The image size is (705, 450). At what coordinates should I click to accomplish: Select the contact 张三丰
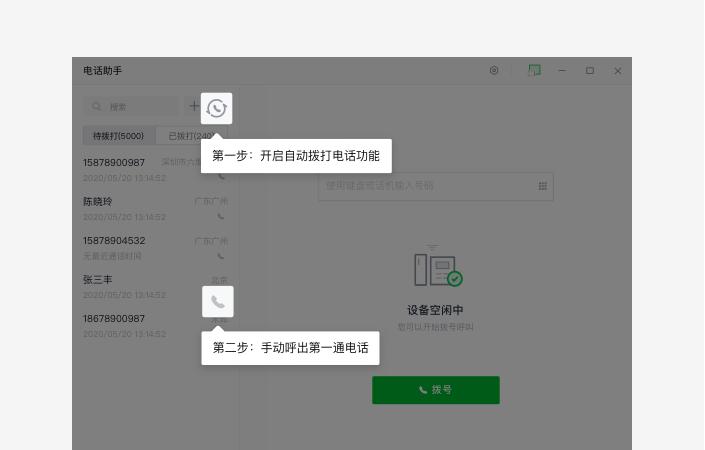(x=155, y=287)
